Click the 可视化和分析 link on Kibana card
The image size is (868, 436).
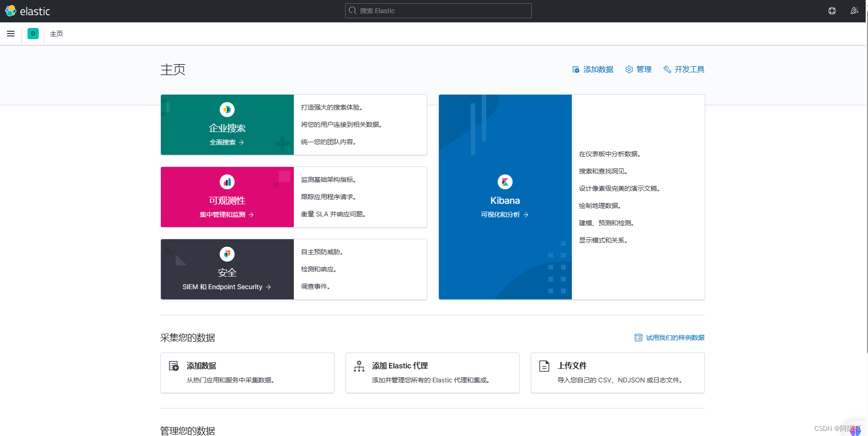click(505, 215)
